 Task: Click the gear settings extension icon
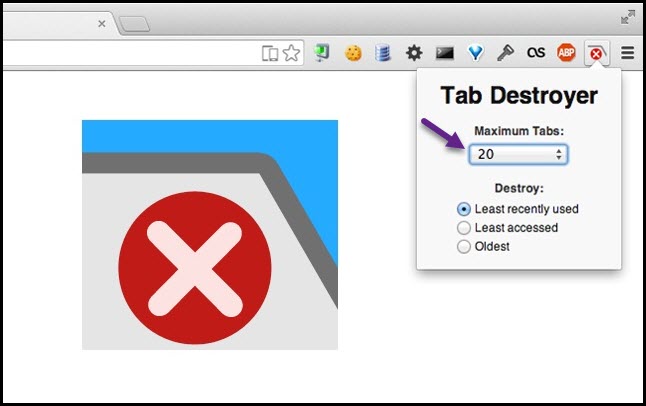[414, 53]
